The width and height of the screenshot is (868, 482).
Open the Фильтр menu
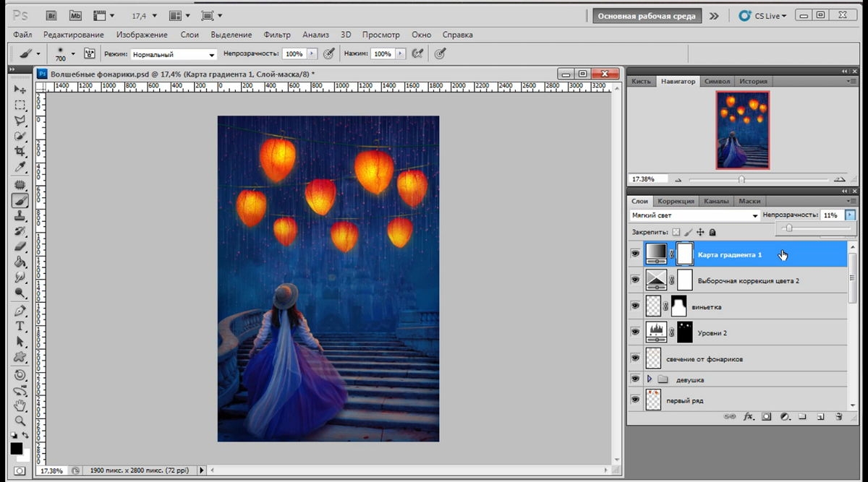277,34
